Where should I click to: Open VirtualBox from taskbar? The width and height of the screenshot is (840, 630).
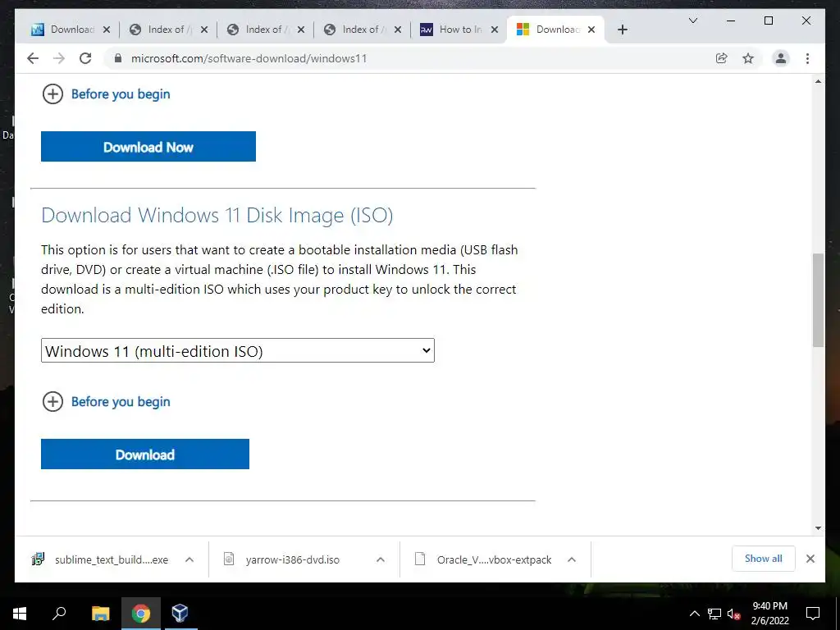[180, 614]
